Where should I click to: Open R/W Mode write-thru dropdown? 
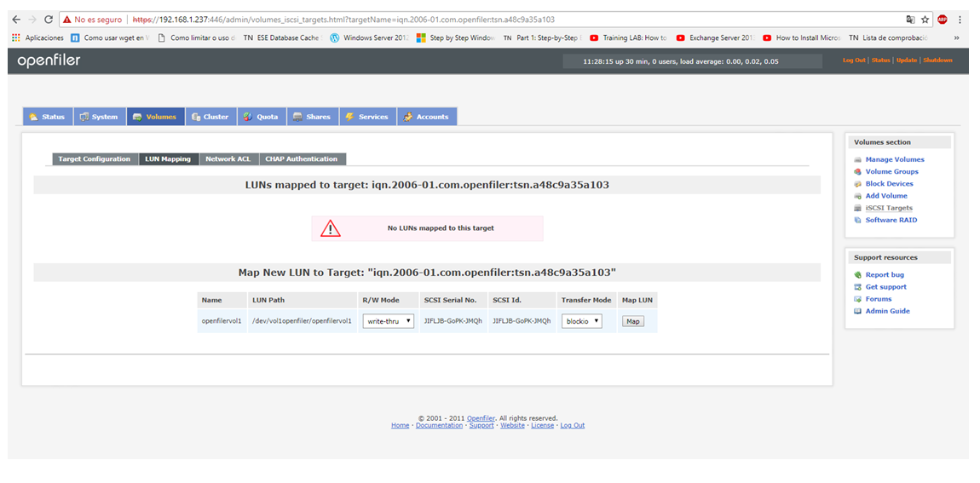(388, 321)
